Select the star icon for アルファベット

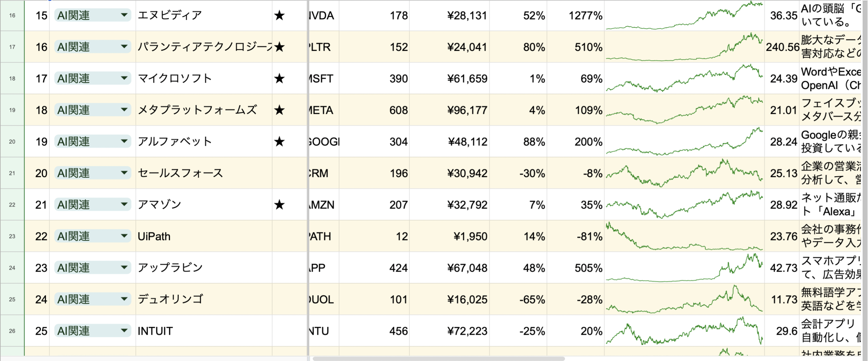pos(279,142)
